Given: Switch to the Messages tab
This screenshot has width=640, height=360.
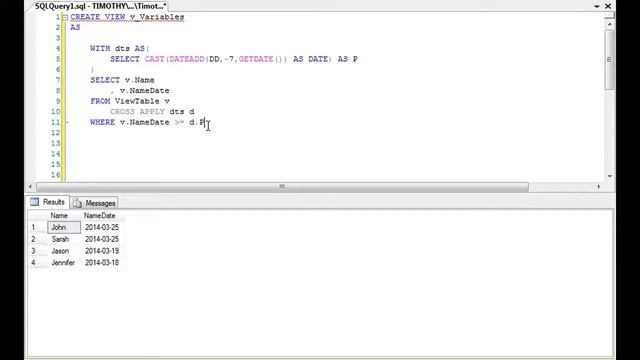Looking at the screenshot, I should pos(95,203).
